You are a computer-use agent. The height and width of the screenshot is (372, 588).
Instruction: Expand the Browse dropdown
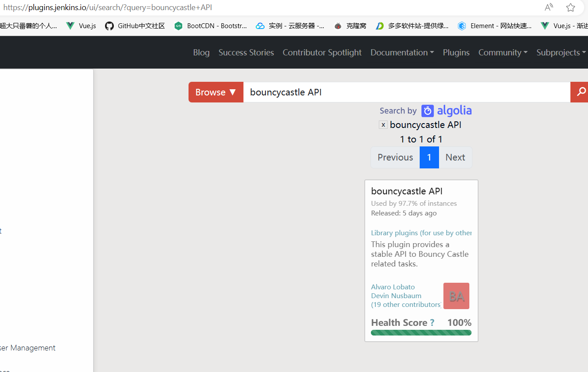216,92
